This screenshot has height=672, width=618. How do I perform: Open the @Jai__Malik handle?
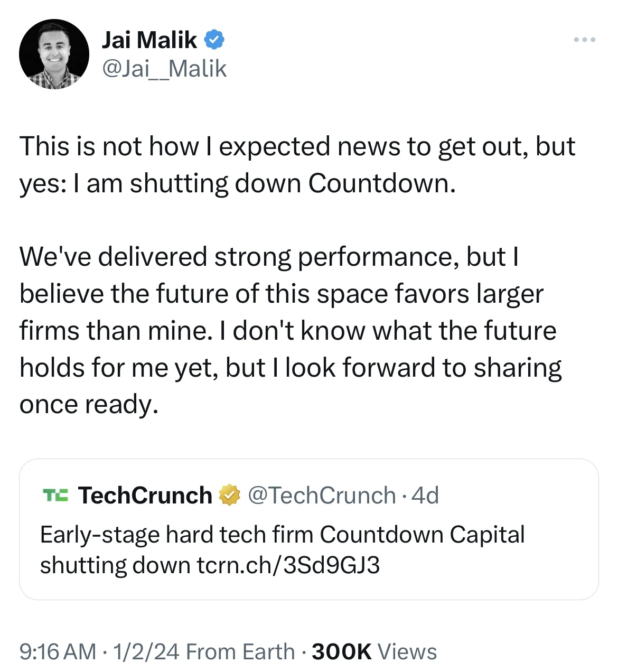[164, 69]
